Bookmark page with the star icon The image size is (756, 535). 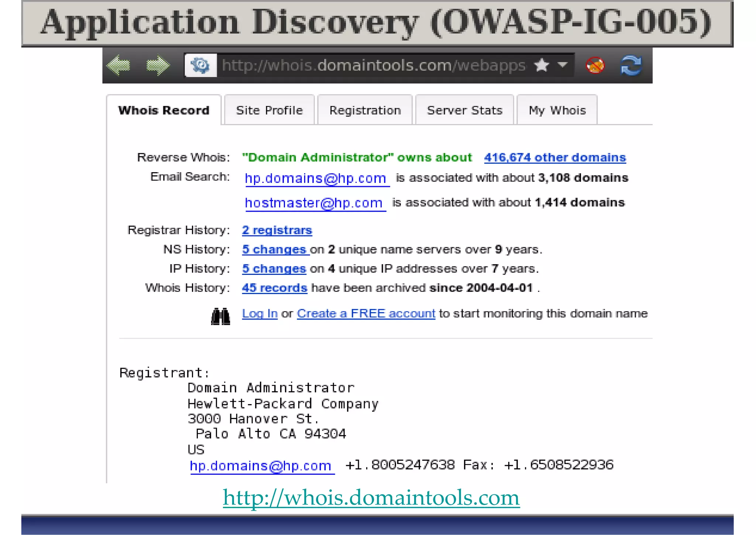(x=542, y=65)
